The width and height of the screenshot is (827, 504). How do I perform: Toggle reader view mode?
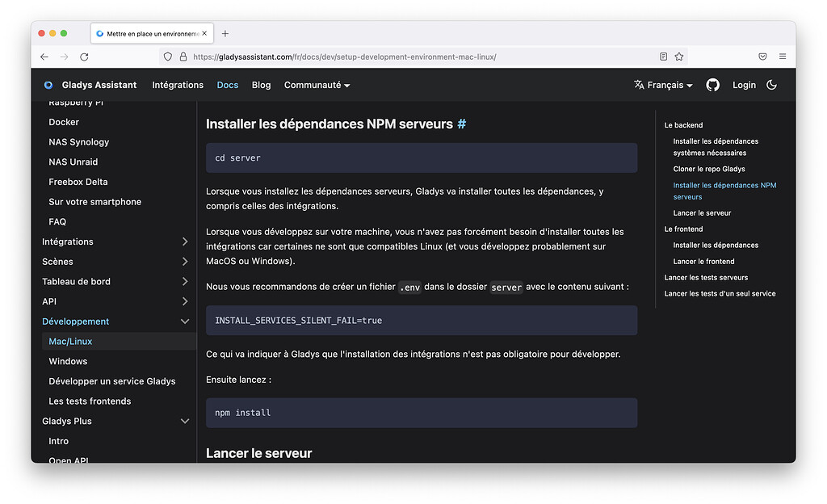click(x=663, y=57)
